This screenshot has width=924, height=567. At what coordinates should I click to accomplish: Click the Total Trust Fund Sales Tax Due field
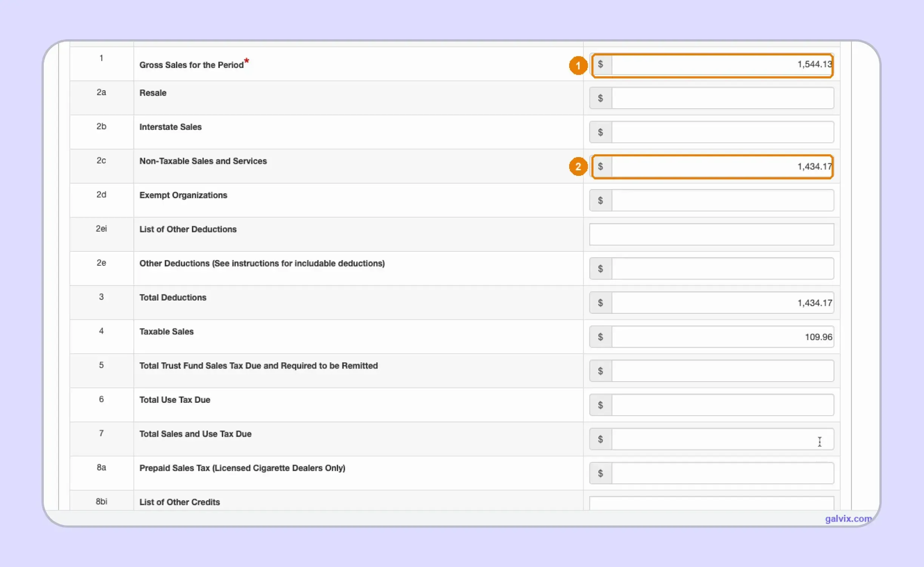(722, 371)
